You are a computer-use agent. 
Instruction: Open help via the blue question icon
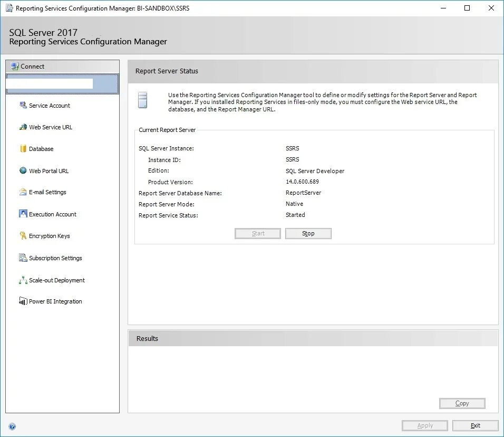12,426
